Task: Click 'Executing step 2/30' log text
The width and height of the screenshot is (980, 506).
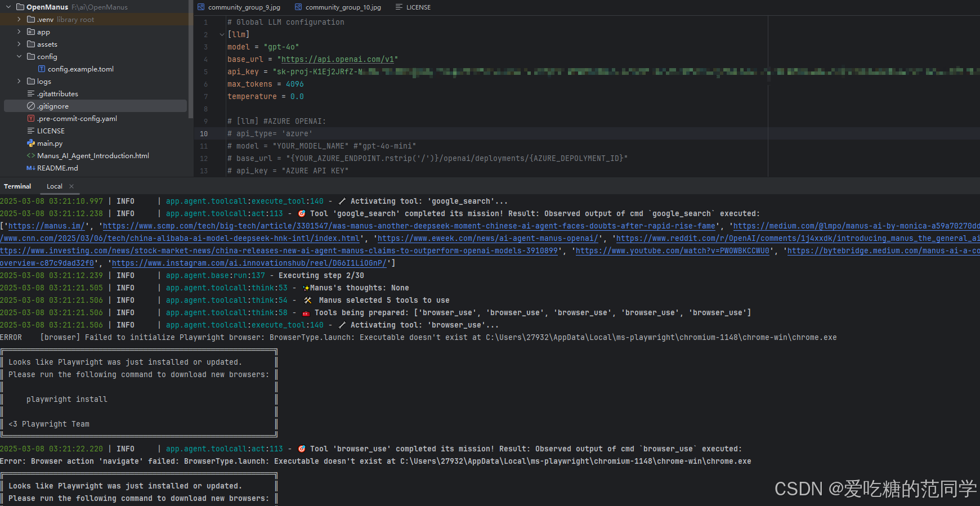Action: coord(321,276)
